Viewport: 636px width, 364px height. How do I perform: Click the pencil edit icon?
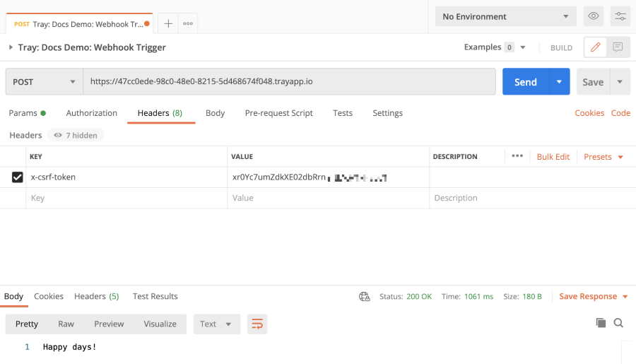(x=596, y=47)
